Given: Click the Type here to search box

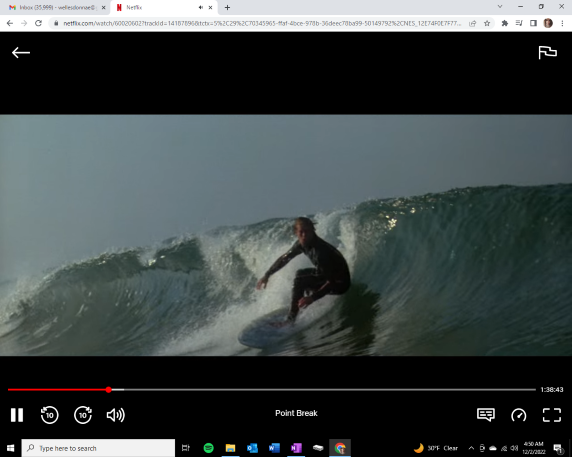Looking at the screenshot, I should [x=98, y=448].
